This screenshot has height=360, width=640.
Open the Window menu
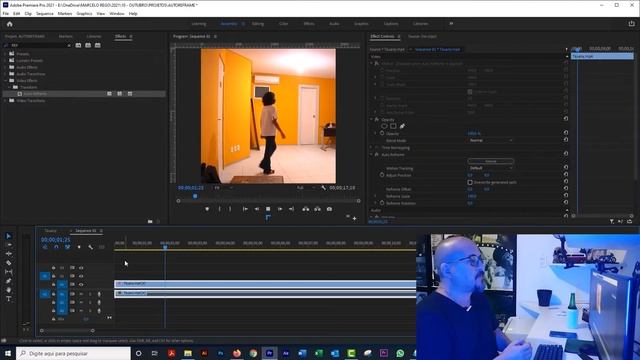pos(117,13)
